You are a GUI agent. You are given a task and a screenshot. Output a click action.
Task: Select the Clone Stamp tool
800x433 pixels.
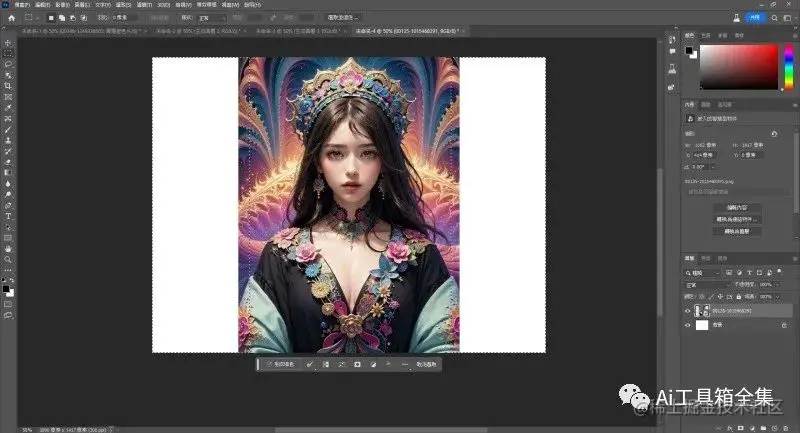(8, 140)
